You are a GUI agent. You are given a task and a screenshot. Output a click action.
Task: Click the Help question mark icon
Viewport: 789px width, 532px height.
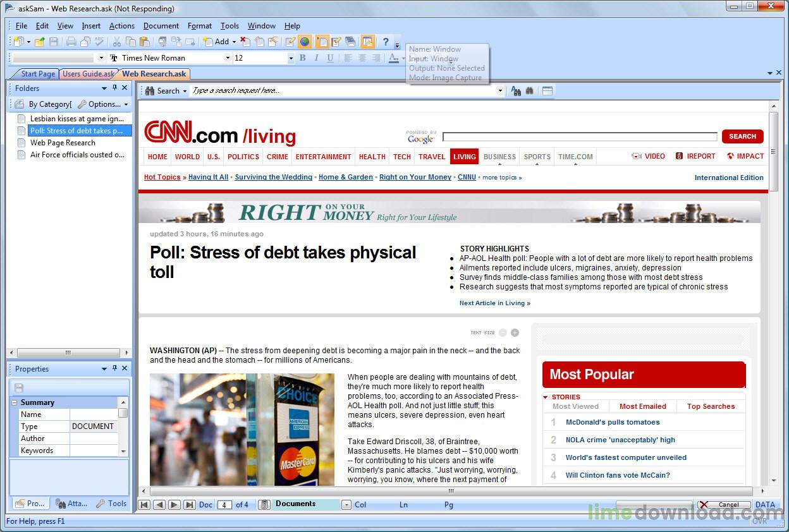click(x=386, y=42)
